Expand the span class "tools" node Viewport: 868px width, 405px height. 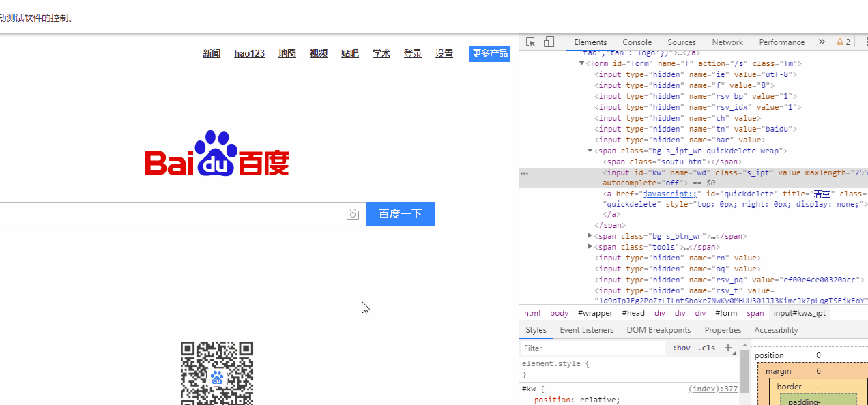tap(590, 247)
